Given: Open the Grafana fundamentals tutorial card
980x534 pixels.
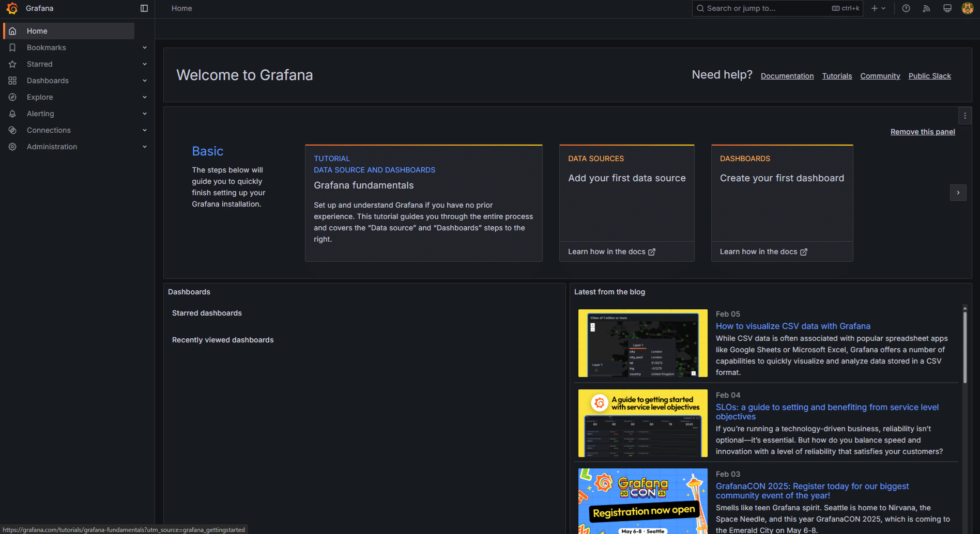Looking at the screenshot, I should pos(424,203).
